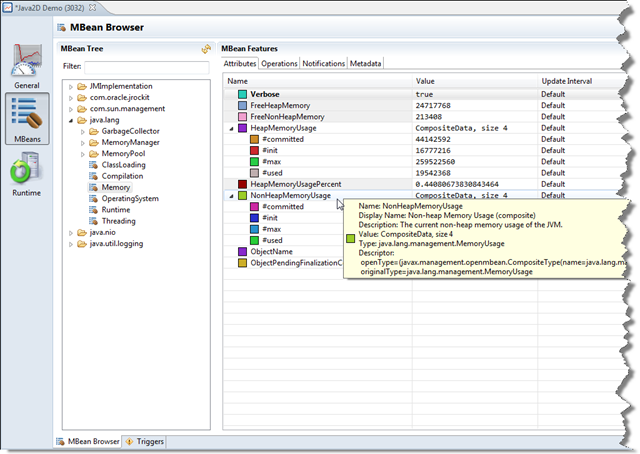The width and height of the screenshot is (640, 454).
Task: Switch to the Metadata tab
Action: 365,63
